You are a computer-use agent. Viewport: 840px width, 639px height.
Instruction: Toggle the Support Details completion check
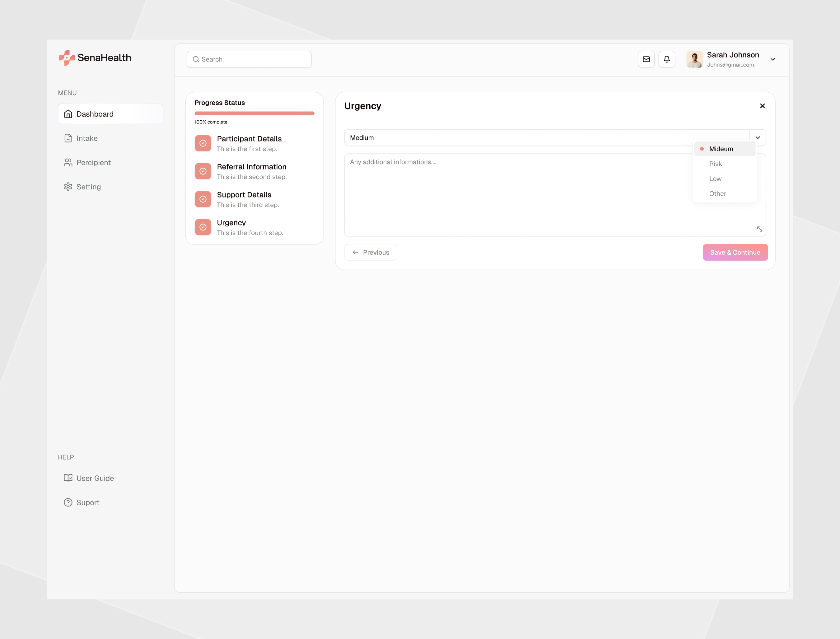pyautogui.click(x=203, y=199)
